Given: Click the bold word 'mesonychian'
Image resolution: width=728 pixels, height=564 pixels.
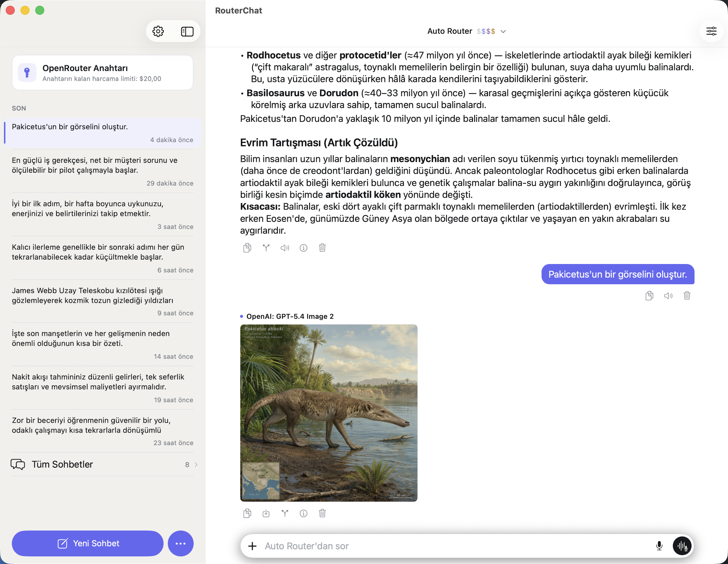Looking at the screenshot, I should pos(420,159).
